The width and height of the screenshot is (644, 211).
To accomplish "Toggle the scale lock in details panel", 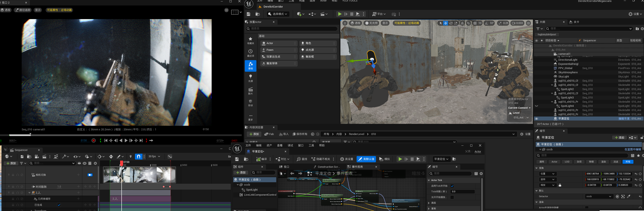I will [560, 185].
